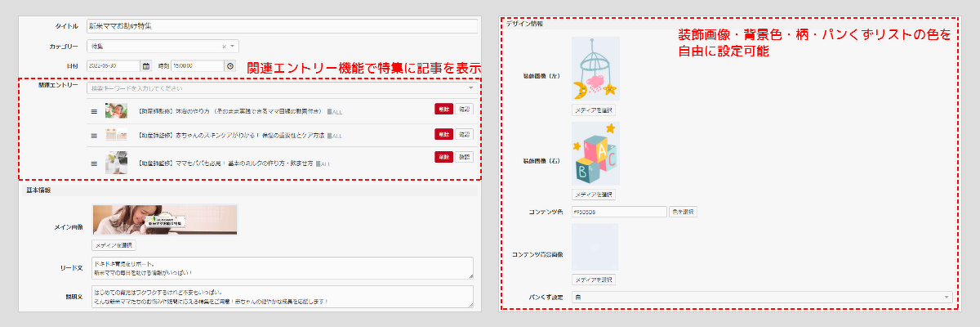Open the 関連エントリー search dropdown

470,87
